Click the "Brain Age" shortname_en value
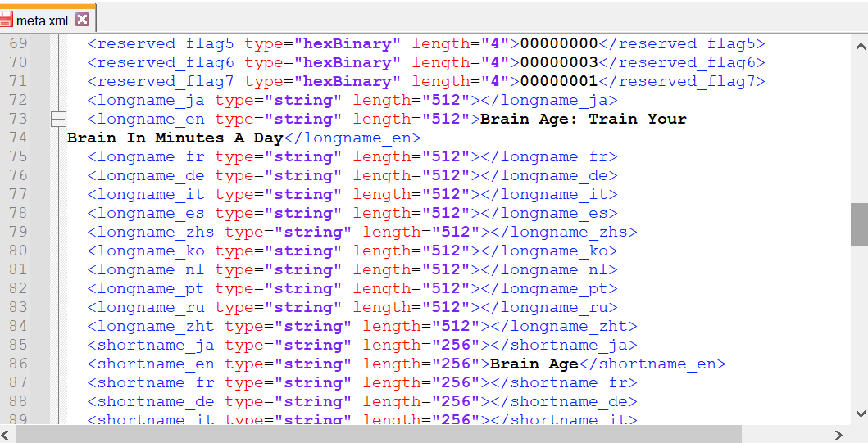868x443 pixels. pyautogui.click(x=534, y=364)
